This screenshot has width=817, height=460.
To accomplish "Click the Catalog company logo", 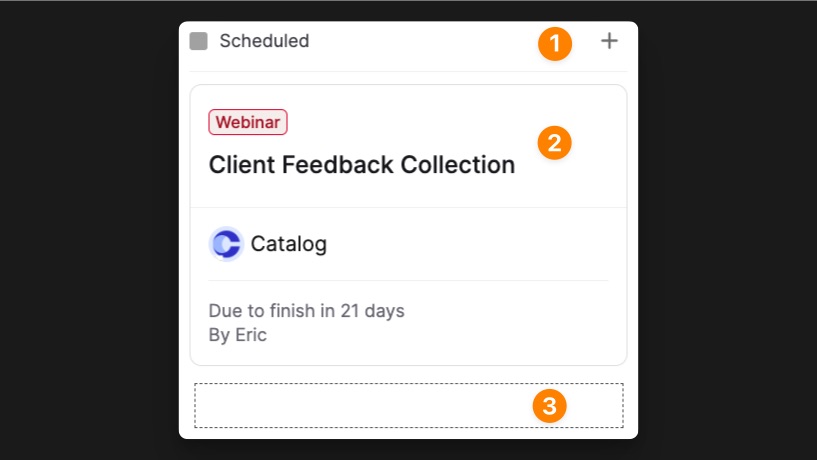I will 226,244.
